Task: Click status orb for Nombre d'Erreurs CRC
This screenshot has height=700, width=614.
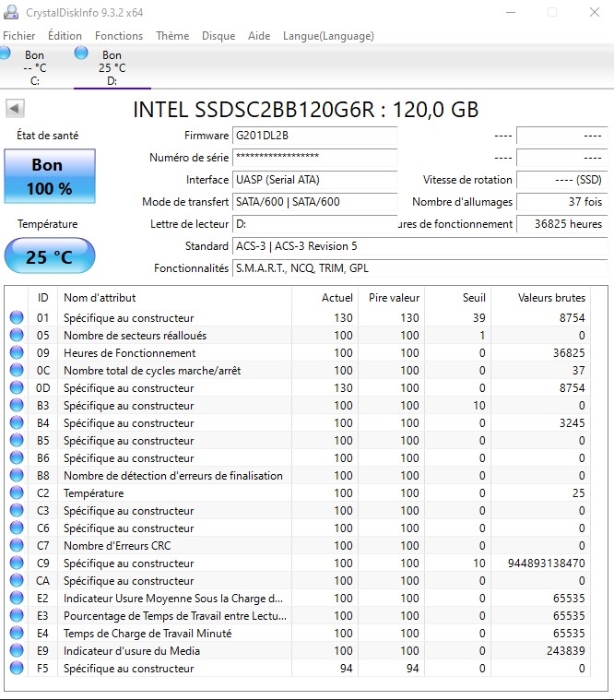Action: 17,546
